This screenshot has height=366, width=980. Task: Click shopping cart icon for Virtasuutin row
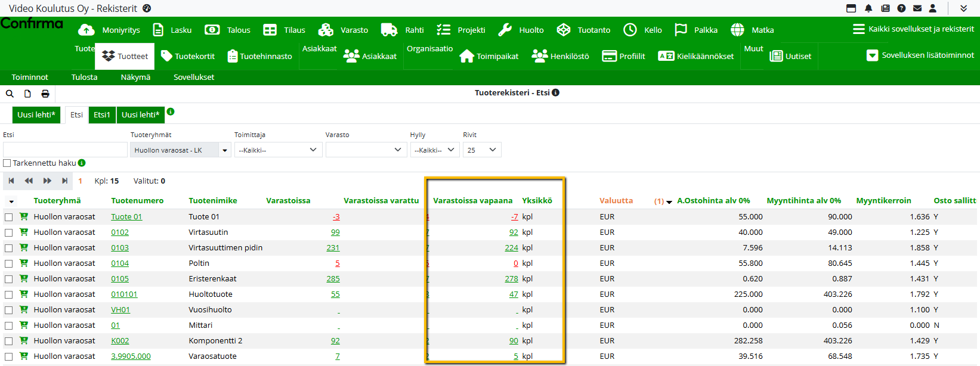[24, 232]
